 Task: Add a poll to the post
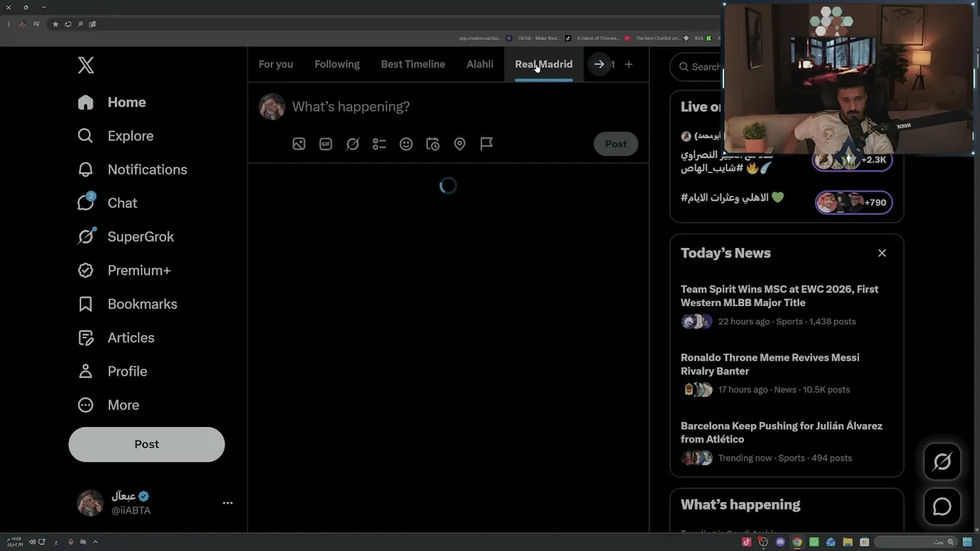[x=379, y=144]
